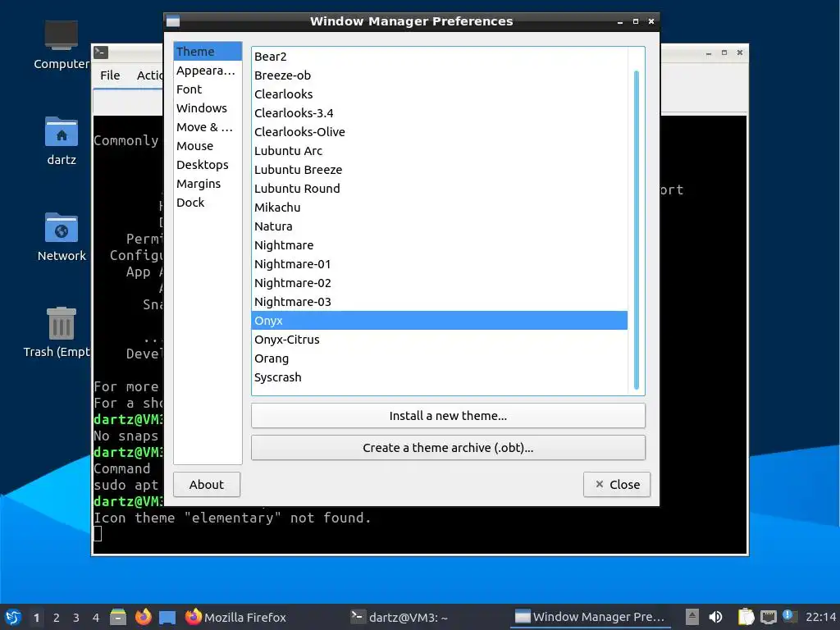Select the Natura theme
Screen dimensions: 840x630
click(x=440, y=226)
